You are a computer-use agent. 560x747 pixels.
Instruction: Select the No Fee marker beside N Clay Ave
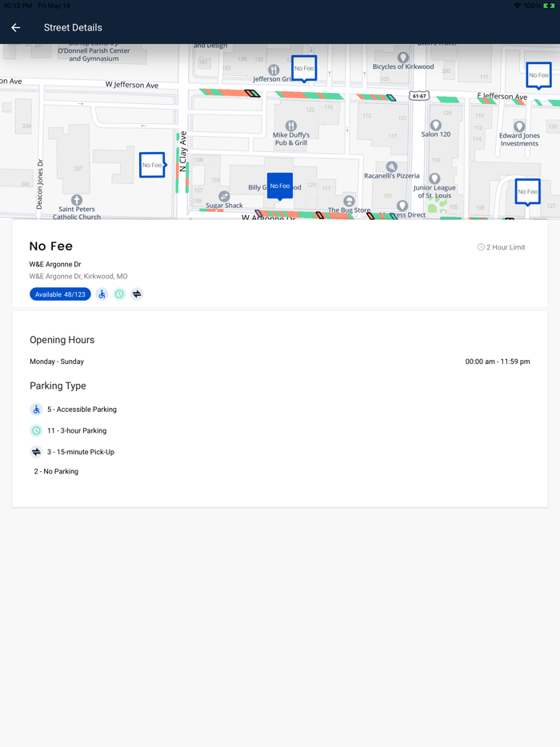153,165
